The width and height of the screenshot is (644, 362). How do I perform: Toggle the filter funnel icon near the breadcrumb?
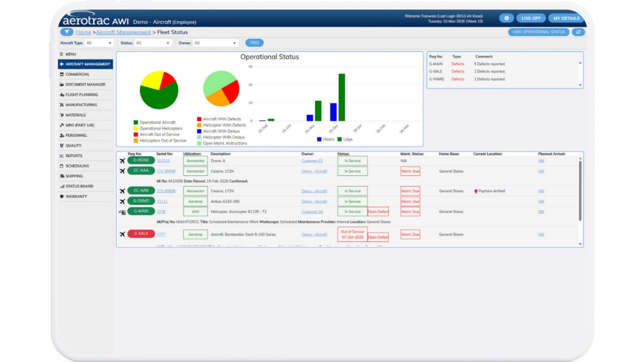(x=67, y=32)
